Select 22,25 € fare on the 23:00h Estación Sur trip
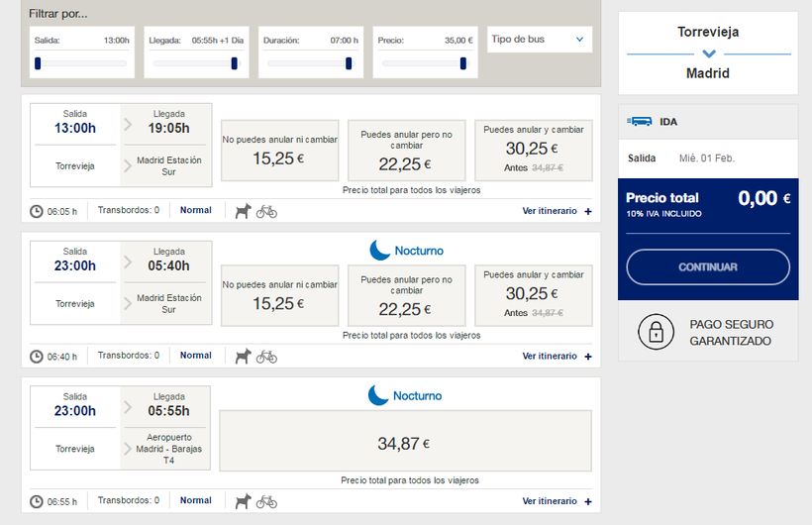This screenshot has width=812, height=525. 406,295
